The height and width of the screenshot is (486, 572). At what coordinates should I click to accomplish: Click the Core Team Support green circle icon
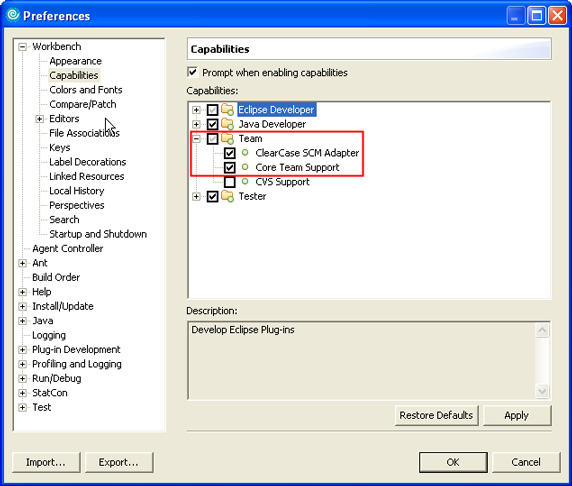click(245, 167)
